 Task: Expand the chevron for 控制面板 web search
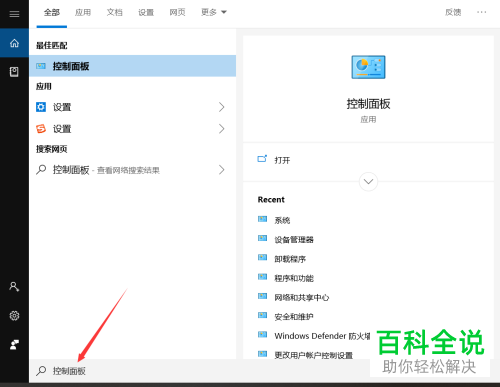tap(222, 170)
